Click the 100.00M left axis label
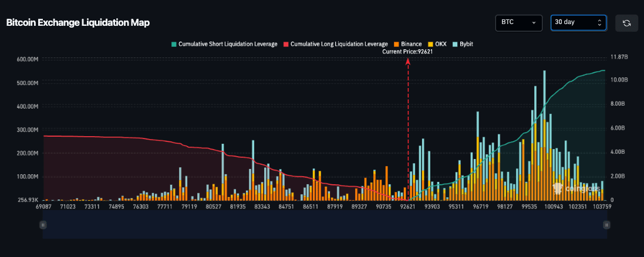This screenshot has height=257, width=644. tap(28, 177)
